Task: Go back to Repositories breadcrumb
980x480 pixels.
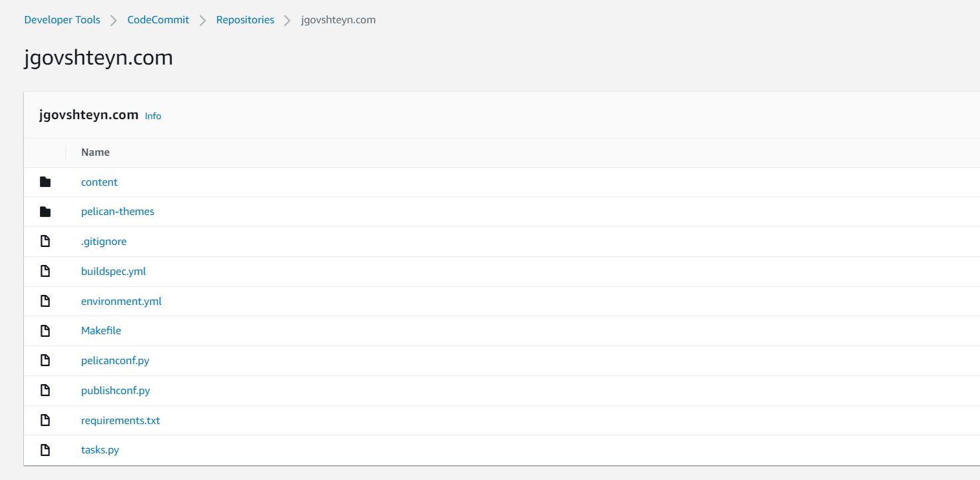Action: [x=245, y=20]
